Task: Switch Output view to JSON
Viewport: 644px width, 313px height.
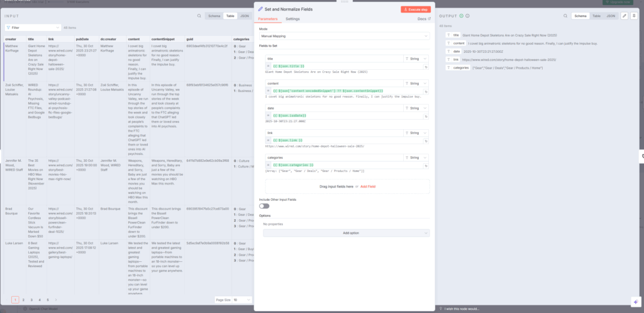Action: (x=610, y=16)
